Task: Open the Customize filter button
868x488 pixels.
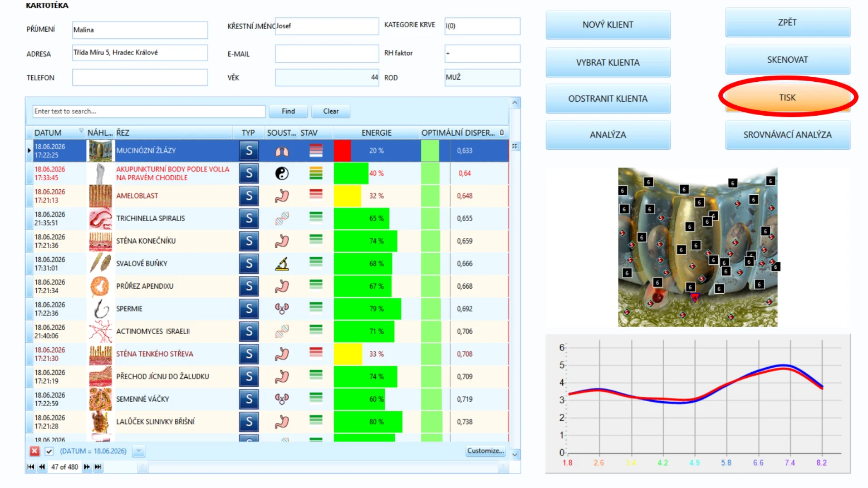Action: point(486,451)
